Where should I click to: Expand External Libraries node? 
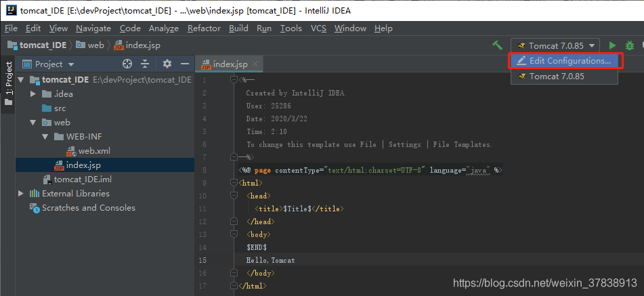pyautogui.click(x=22, y=193)
